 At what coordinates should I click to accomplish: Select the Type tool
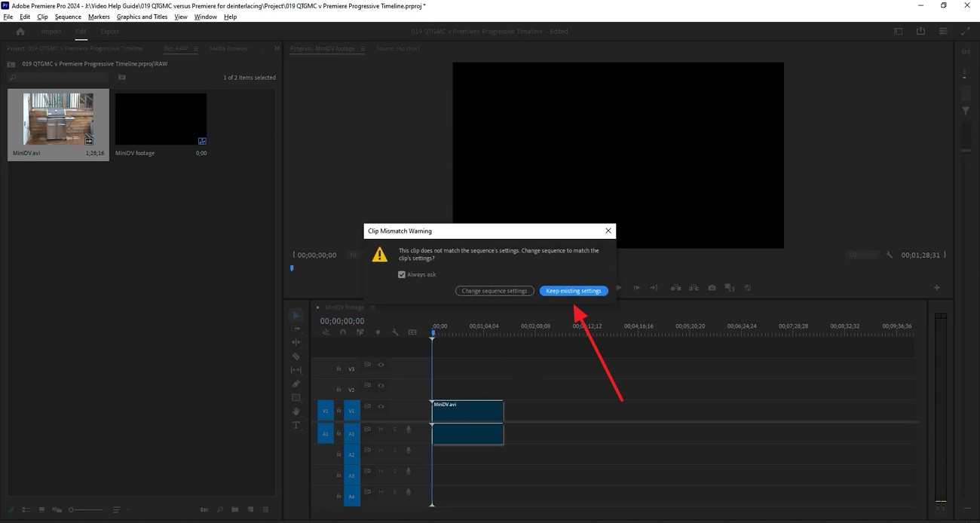[x=296, y=425]
